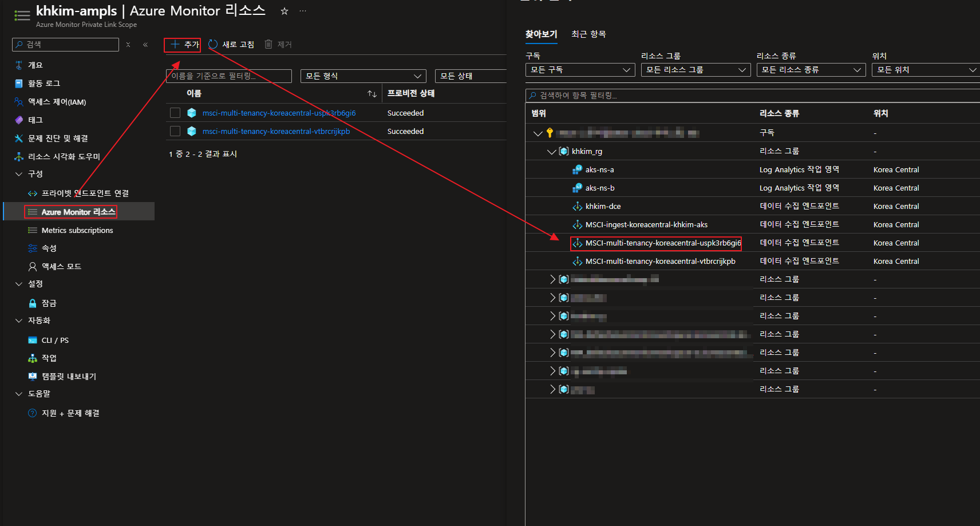
Task: Click the cube icon beside msci-multi-tenancy-koreacentral-vtbrcrijkpb
Action: point(192,131)
